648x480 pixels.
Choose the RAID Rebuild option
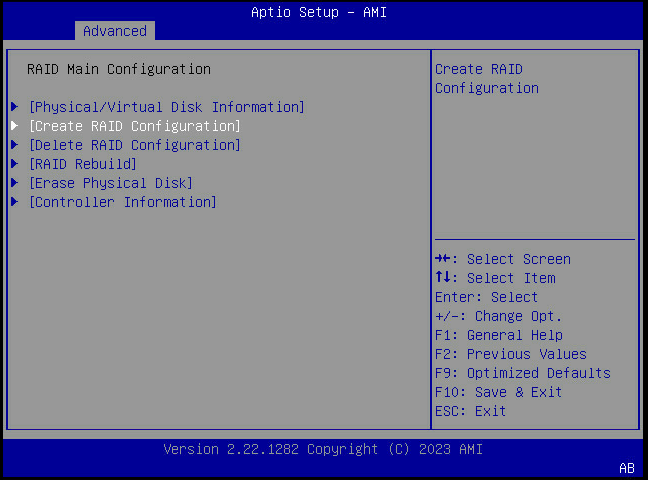[82, 164]
